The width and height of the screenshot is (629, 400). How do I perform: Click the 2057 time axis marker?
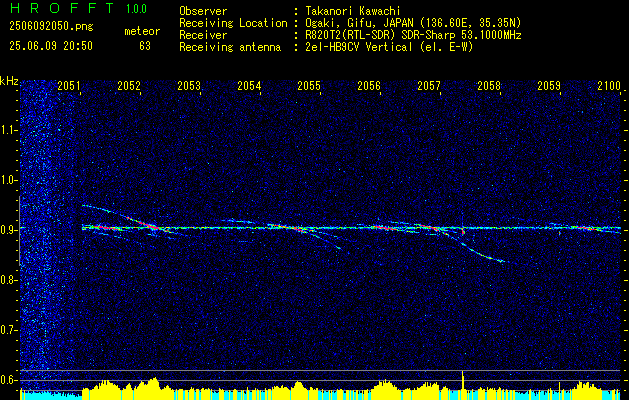pos(429,85)
